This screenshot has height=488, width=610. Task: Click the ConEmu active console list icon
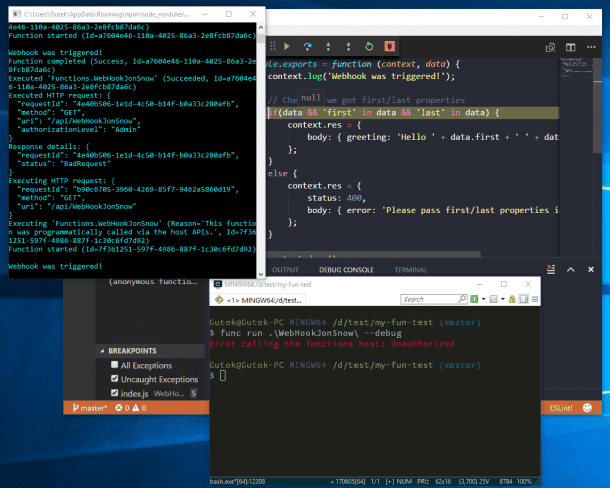493,299
